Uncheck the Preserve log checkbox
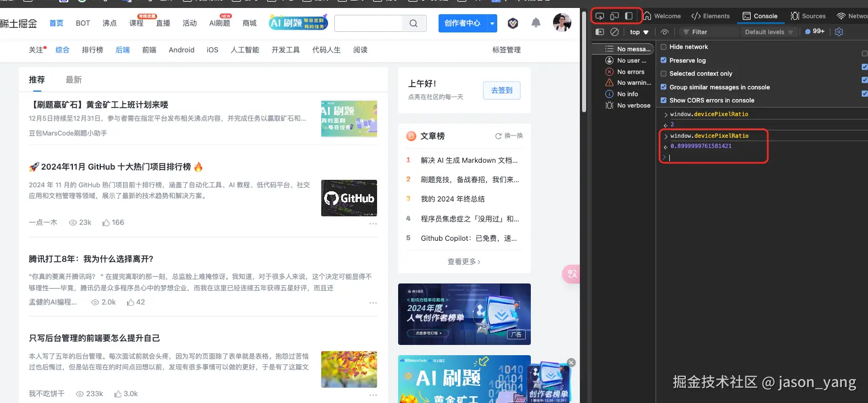The width and height of the screenshot is (868, 403). tap(664, 60)
